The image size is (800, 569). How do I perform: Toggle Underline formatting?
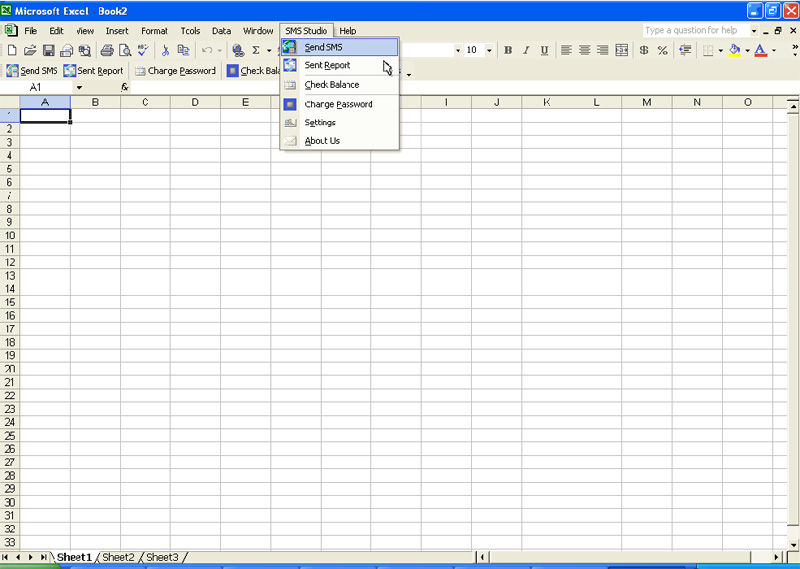544,50
